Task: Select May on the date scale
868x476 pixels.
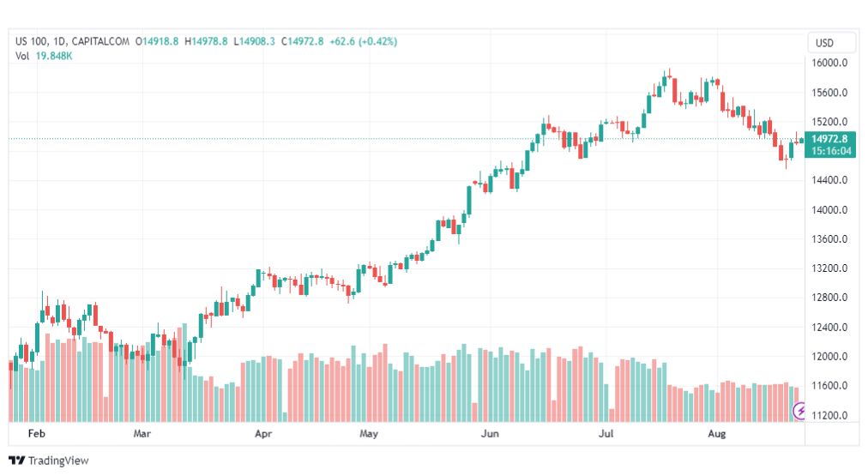Action: tap(369, 434)
